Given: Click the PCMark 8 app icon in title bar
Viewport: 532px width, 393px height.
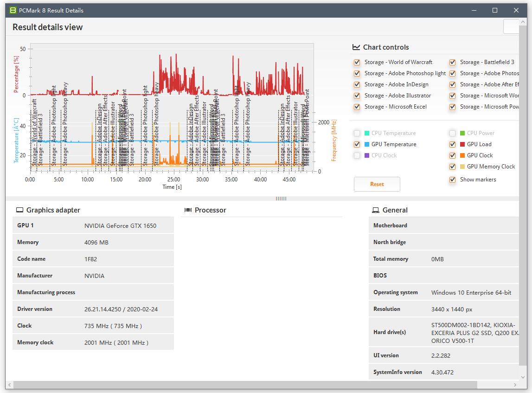Looking at the screenshot, I should (x=13, y=10).
